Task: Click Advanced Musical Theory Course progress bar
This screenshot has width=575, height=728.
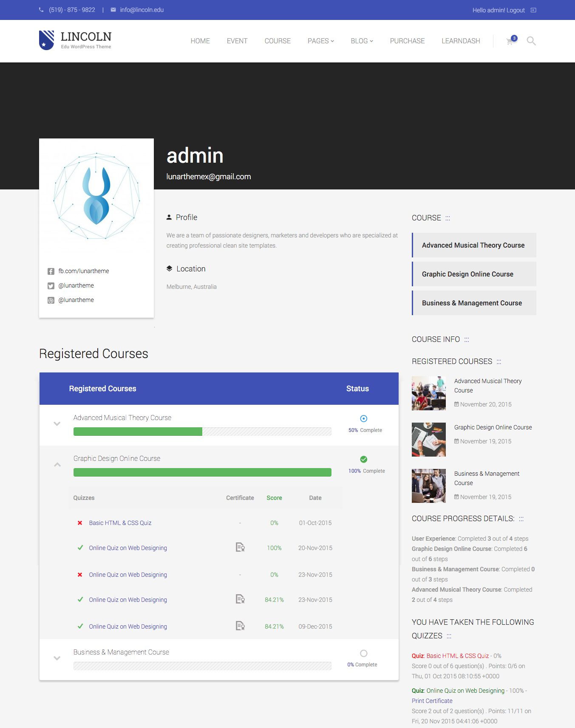Action: (x=202, y=432)
